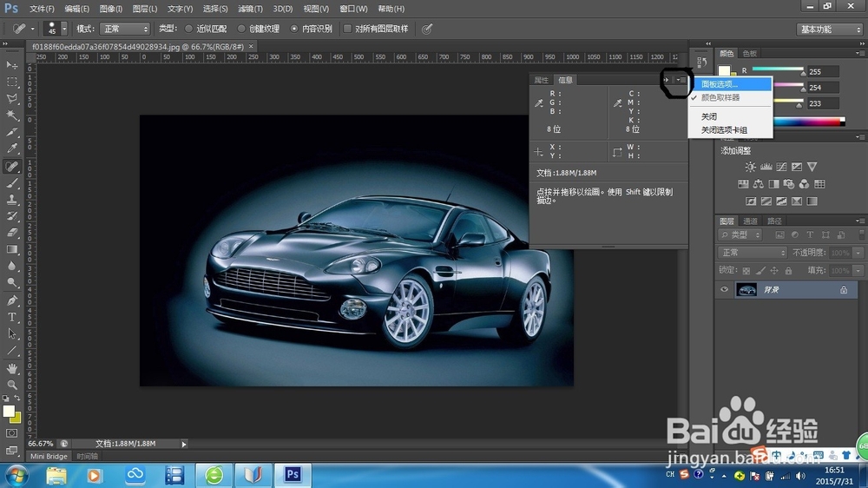Select the Hand tool
868x488 pixels.
(12, 367)
